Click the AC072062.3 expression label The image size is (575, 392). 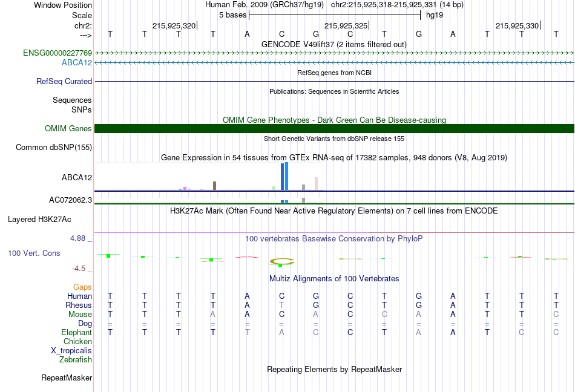pos(70,200)
